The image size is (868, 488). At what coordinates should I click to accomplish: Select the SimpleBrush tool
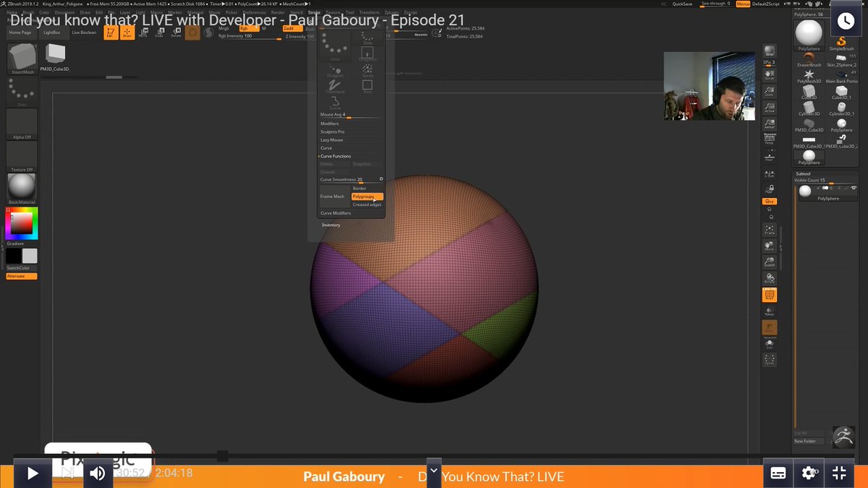tap(841, 43)
